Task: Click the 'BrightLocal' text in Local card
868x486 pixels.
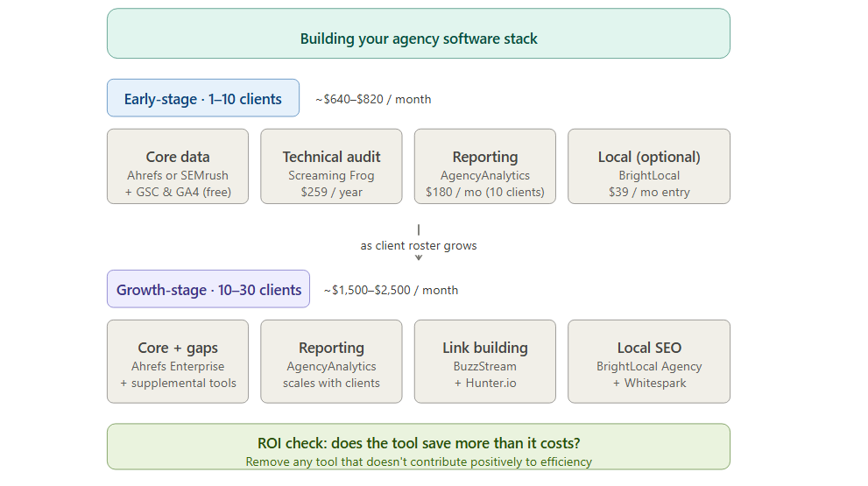Action: (x=649, y=175)
